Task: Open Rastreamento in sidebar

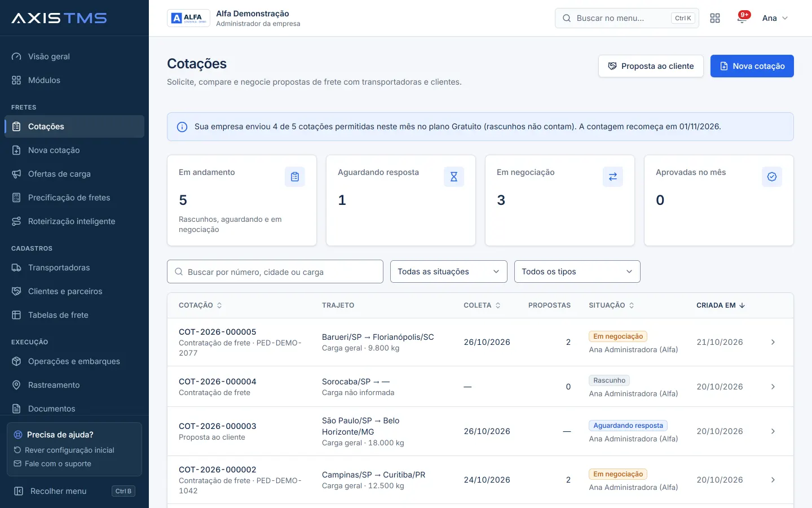Action: pos(74,385)
